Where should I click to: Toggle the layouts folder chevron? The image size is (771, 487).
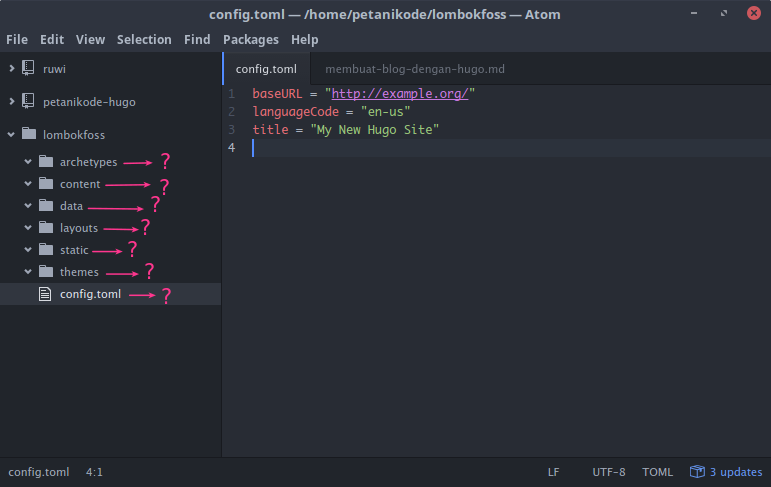tap(28, 228)
